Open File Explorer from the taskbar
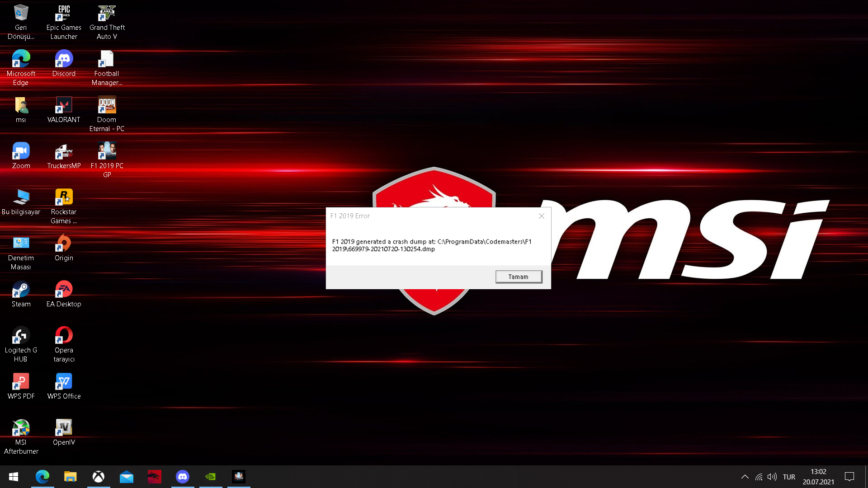 (x=71, y=477)
